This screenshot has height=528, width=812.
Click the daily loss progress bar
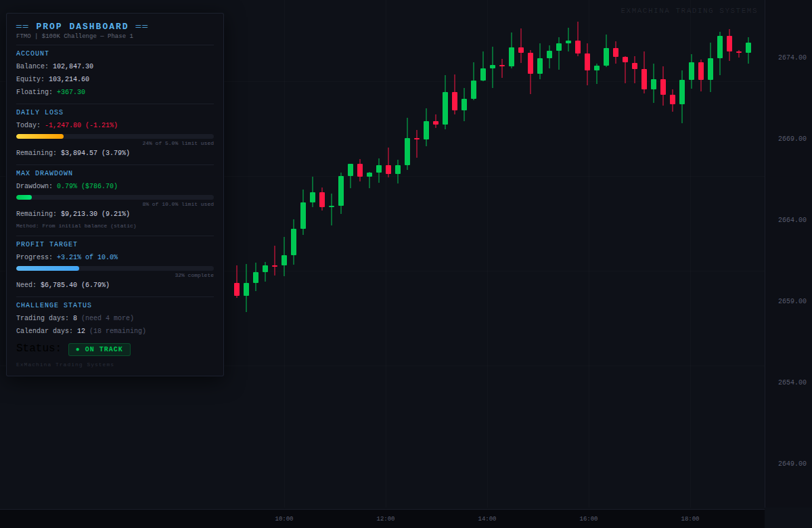click(114, 136)
